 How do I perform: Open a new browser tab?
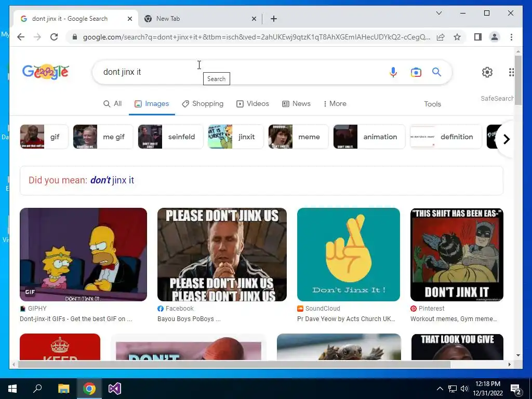[x=274, y=19]
